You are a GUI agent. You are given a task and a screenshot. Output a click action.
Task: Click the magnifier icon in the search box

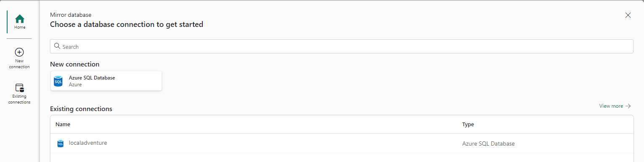click(58, 46)
